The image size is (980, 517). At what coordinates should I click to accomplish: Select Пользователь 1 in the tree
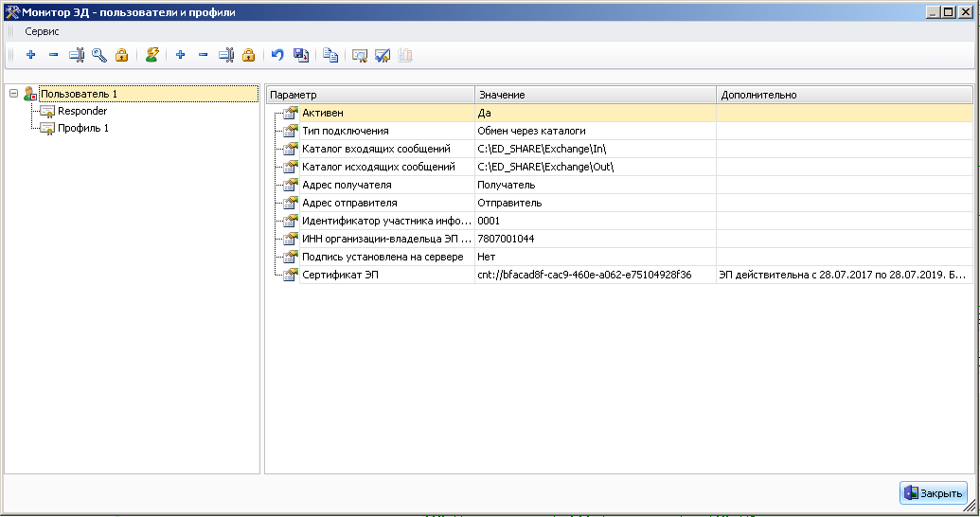pos(79,94)
